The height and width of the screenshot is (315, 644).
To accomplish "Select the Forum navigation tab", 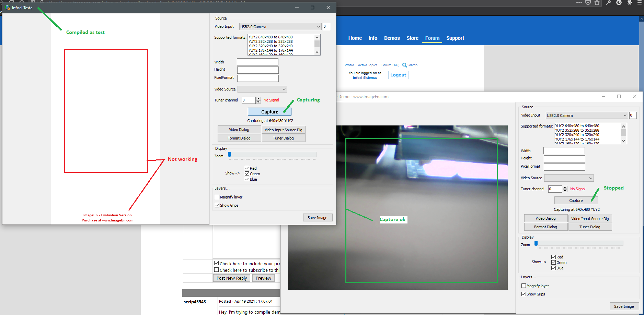I will [432, 38].
